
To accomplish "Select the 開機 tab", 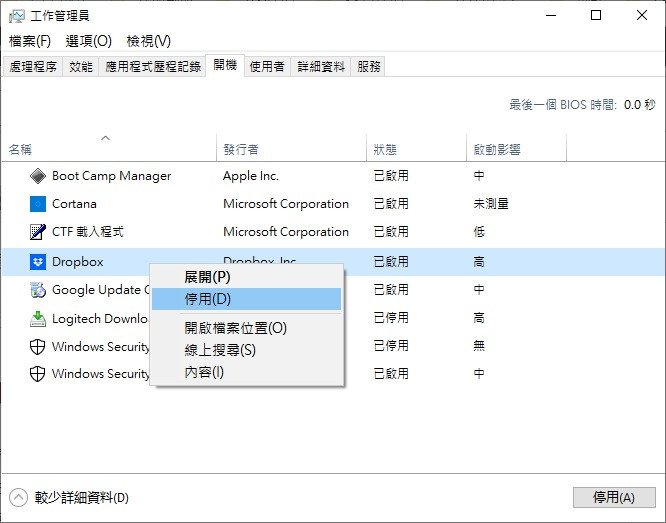I will tap(225, 65).
